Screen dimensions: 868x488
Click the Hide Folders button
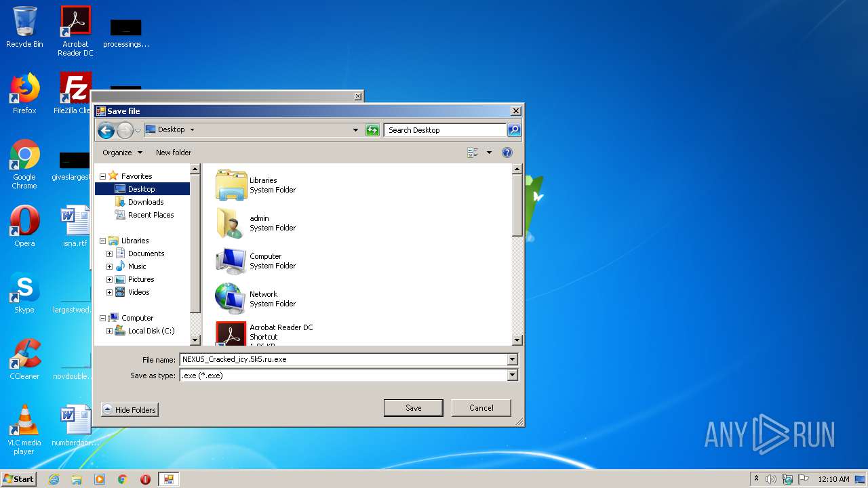[x=130, y=410]
